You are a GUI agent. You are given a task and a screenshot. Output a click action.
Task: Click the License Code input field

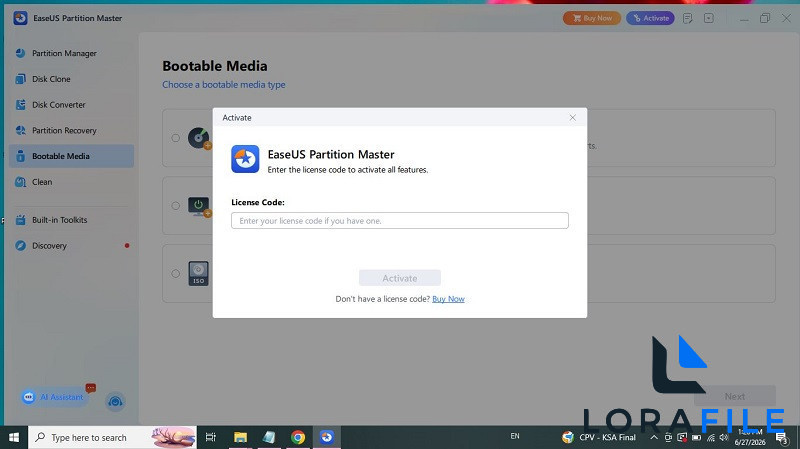pyautogui.click(x=399, y=220)
